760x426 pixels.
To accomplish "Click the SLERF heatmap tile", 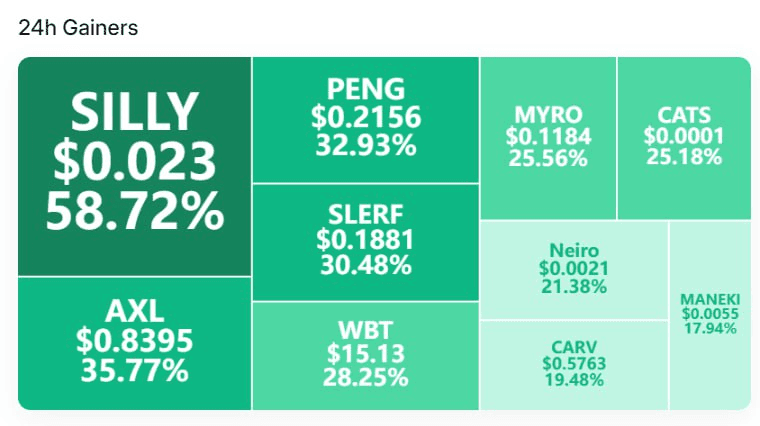I will coord(366,243).
